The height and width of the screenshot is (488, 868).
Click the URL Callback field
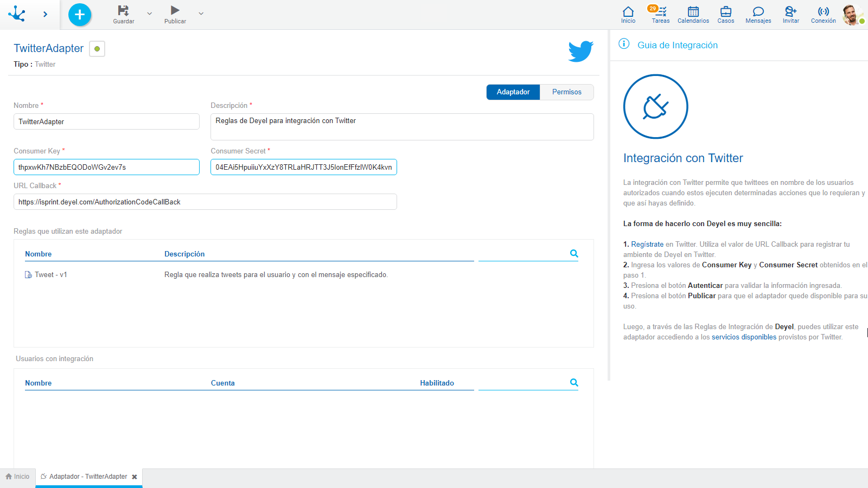(205, 202)
